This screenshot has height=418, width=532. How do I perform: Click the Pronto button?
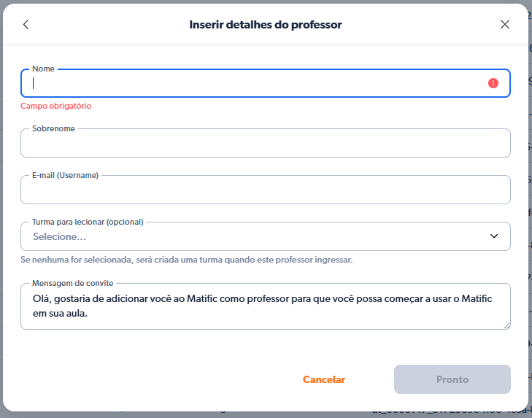pos(452,379)
